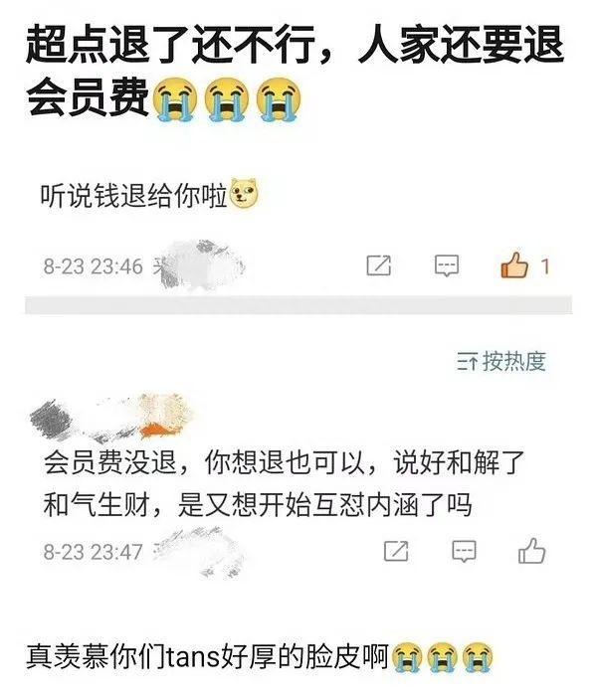Select the 8-23 23:47 timestamp
Viewport: 597px width, 700px height.
click(93, 552)
